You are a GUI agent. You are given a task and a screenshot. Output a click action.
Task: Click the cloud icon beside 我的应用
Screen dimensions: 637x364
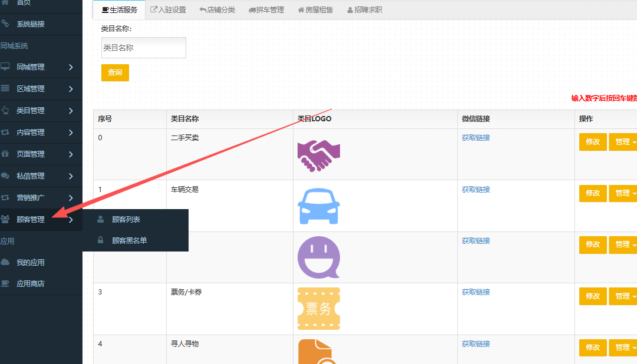coord(5,262)
